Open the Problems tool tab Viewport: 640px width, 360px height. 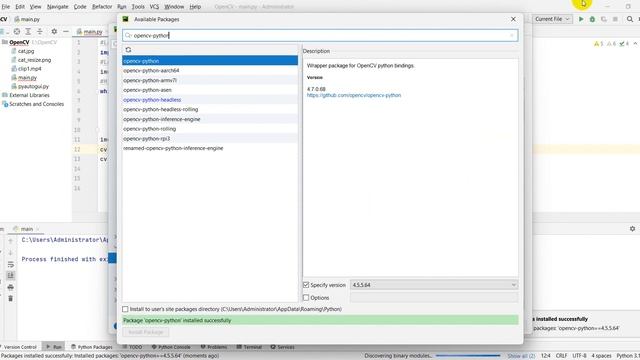pos(214,347)
